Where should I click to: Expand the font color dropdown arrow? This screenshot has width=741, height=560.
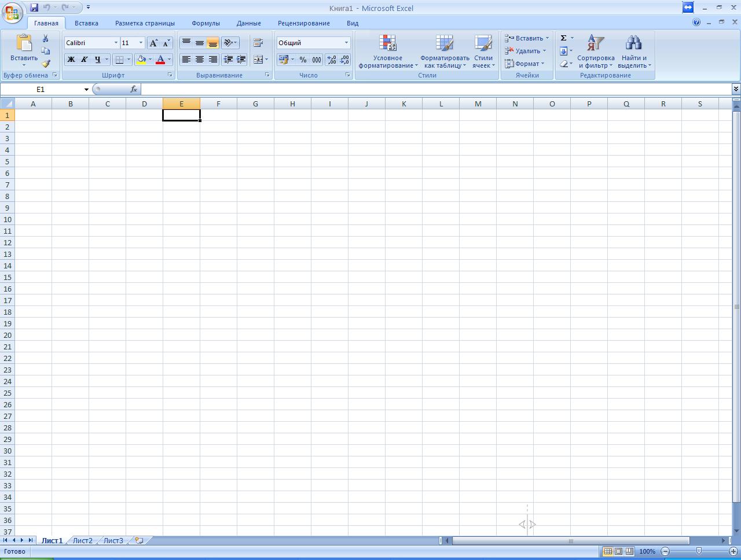169,60
